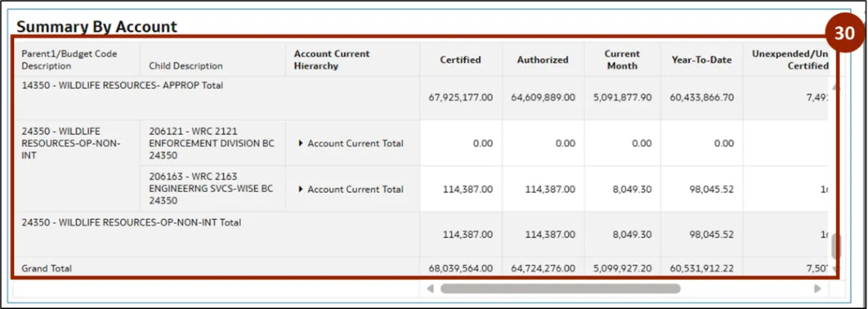The width and height of the screenshot is (868, 309).
Task: Click the horizontal scrollbar thumb
Action: point(560,288)
